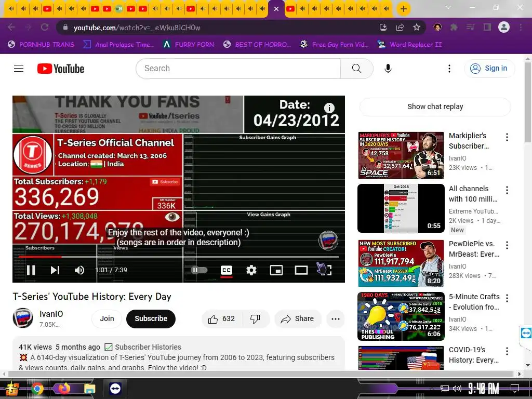Open 5-Minute Crafts Evolution video title
Image resolution: width=532 pixels, height=399 pixels.
click(x=474, y=302)
